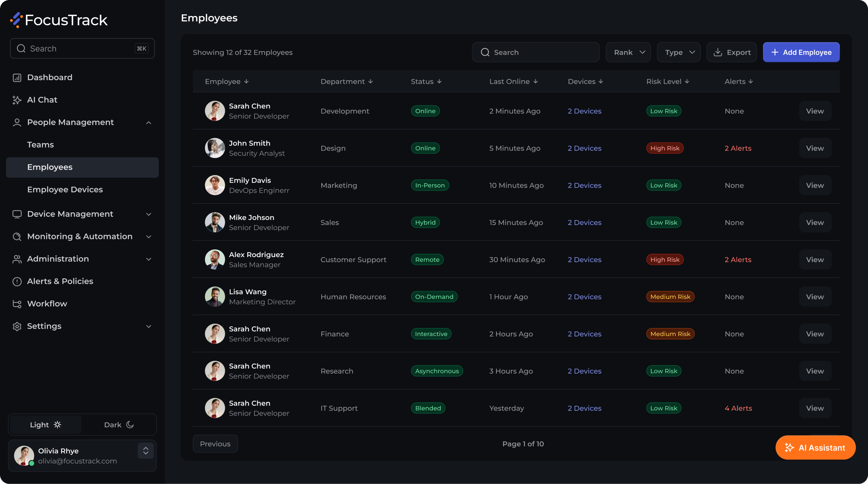
Task: Click the Export download icon
Action: (718, 52)
